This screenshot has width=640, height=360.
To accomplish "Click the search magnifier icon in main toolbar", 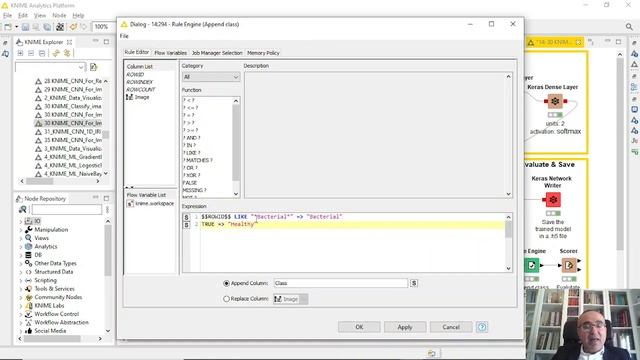I will pos(629,27).
